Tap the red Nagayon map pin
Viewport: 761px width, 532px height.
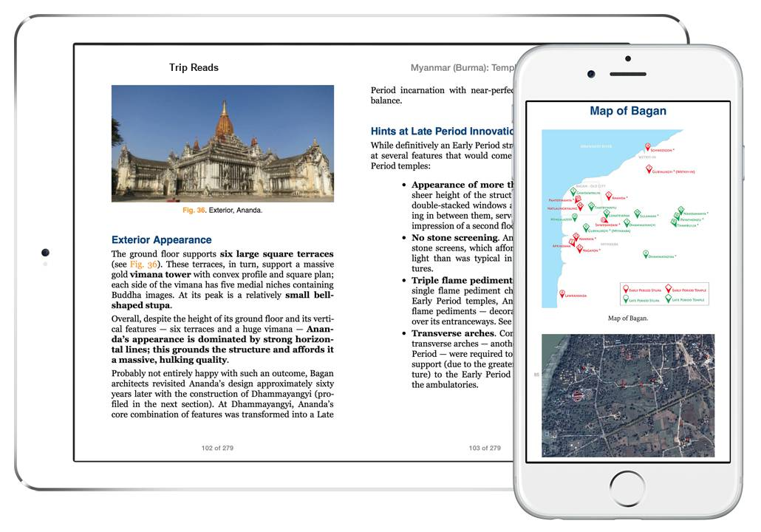tap(579, 248)
